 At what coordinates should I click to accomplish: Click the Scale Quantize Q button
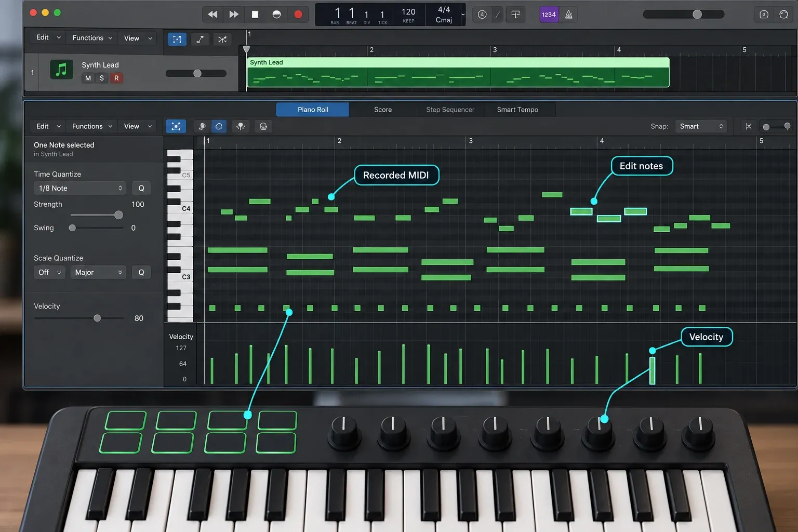pyautogui.click(x=141, y=272)
